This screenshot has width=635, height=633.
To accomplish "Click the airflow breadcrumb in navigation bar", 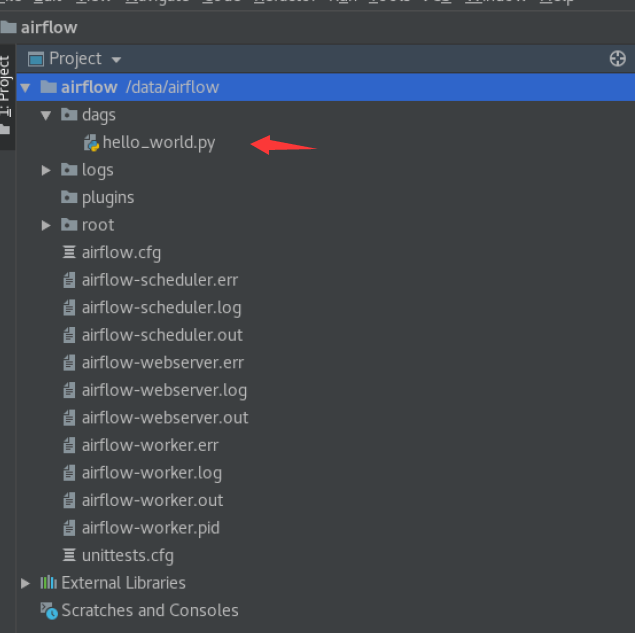I will pos(48,27).
